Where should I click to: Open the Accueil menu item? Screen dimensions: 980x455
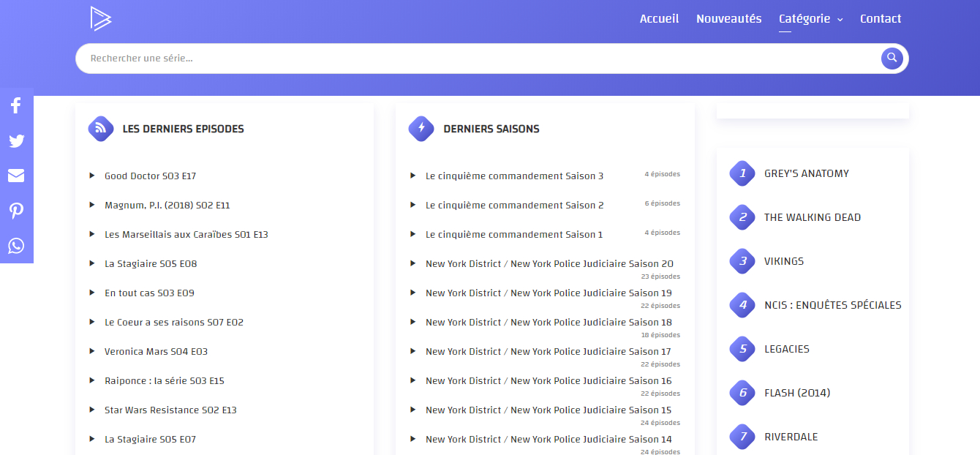coord(659,19)
